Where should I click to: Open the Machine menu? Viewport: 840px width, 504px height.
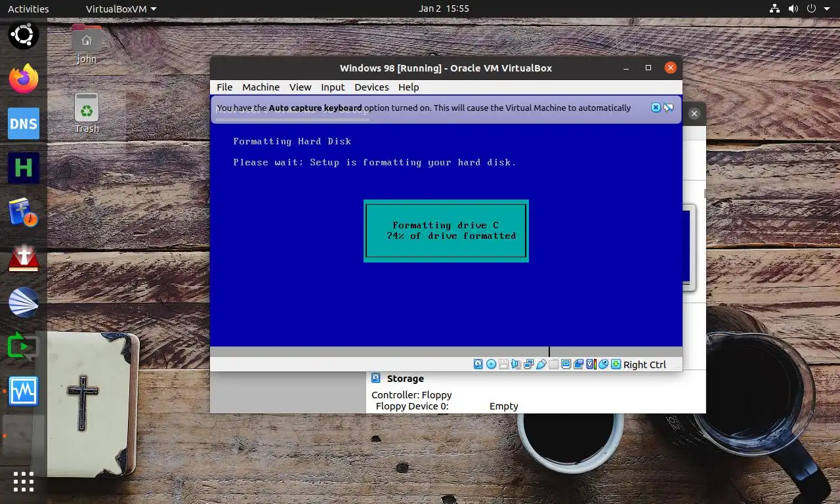tap(261, 87)
